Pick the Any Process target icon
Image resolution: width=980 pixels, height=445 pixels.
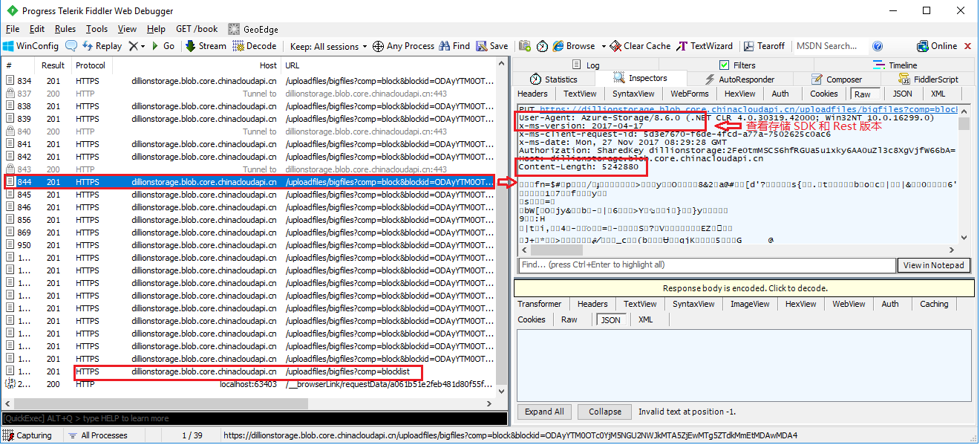378,46
